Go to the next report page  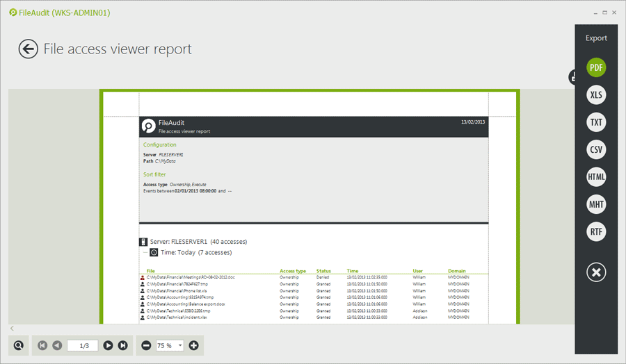click(x=108, y=345)
